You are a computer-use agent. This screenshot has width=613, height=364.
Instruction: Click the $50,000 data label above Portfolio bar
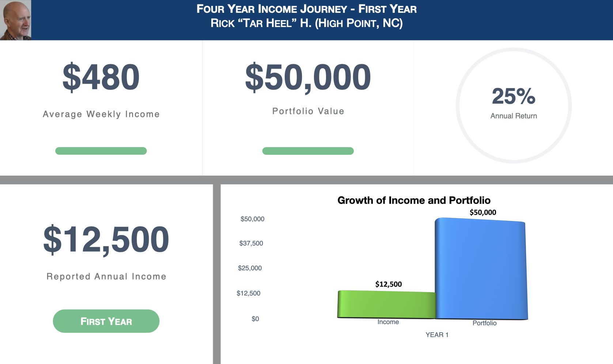click(483, 212)
